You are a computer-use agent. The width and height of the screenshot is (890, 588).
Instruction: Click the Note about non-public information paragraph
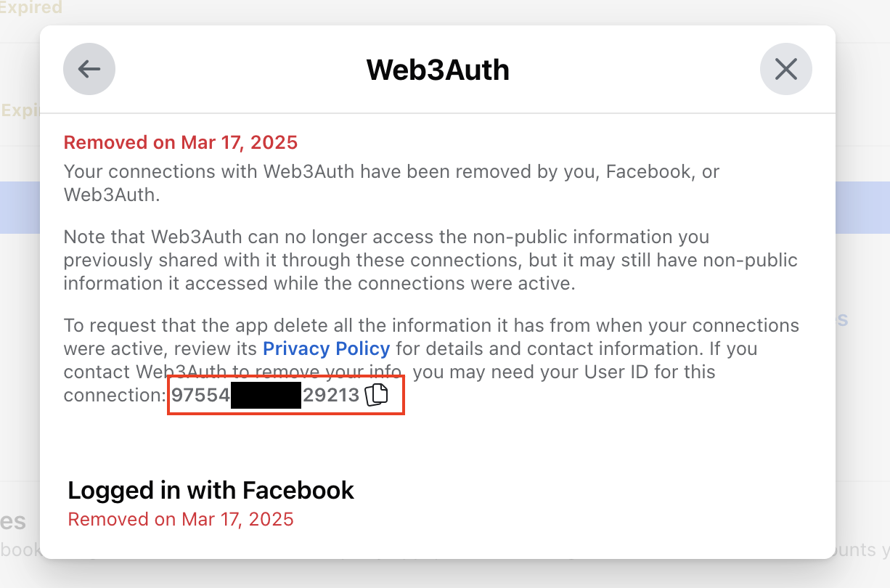(x=430, y=260)
